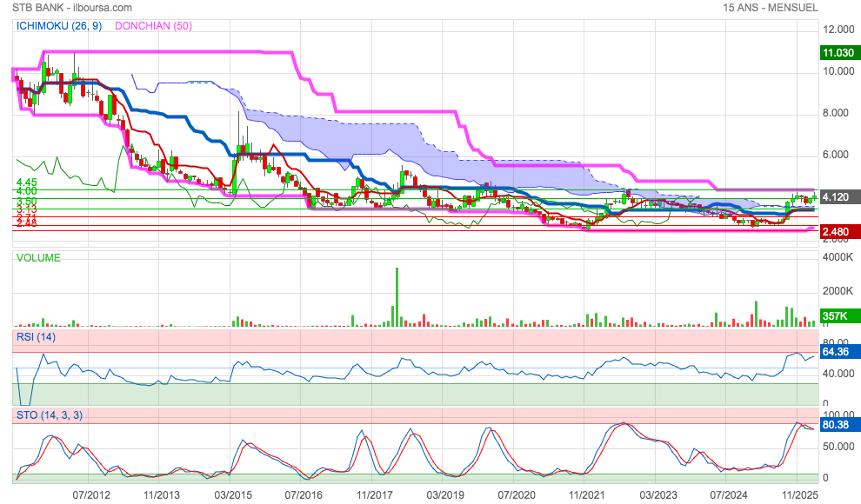This screenshot has width=861, height=504.
Task: Click the gray 4.120 current price tag
Action: 839,197
